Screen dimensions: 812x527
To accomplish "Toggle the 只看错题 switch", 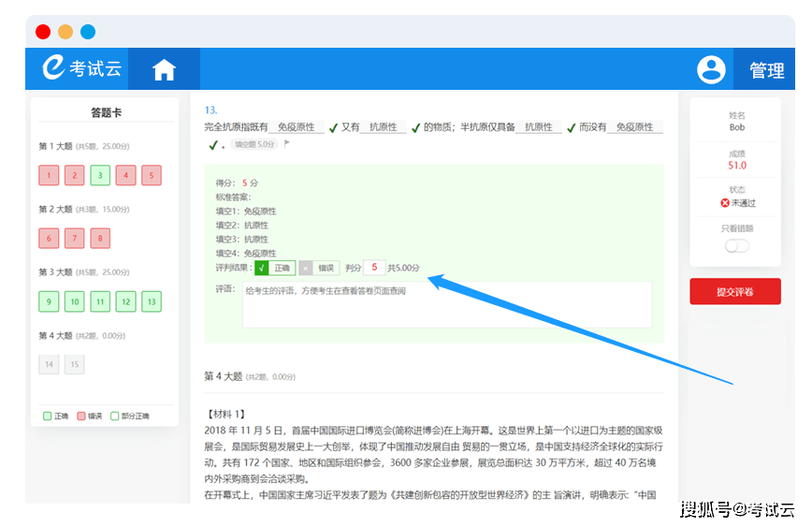I will pos(736,246).
